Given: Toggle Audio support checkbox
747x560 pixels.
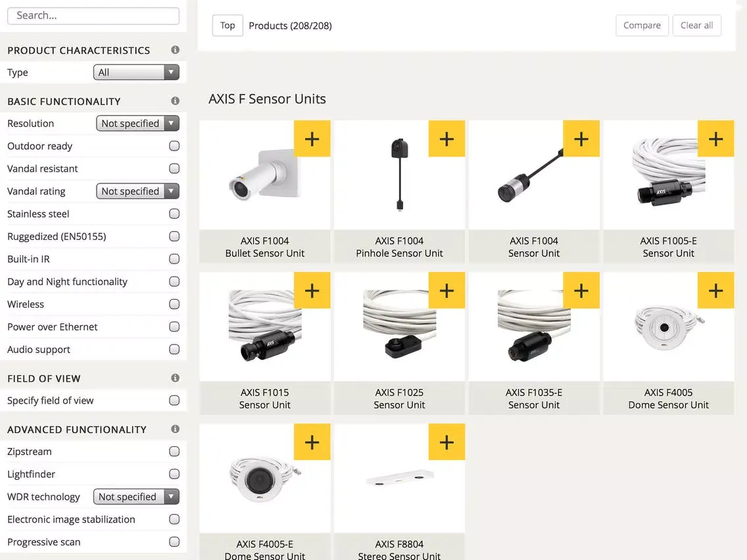Looking at the screenshot, I should click(x=174, y=349).
